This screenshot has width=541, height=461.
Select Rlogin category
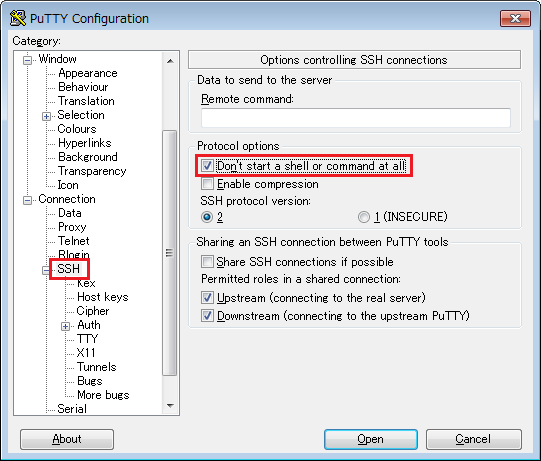click(x=73, y=254)
